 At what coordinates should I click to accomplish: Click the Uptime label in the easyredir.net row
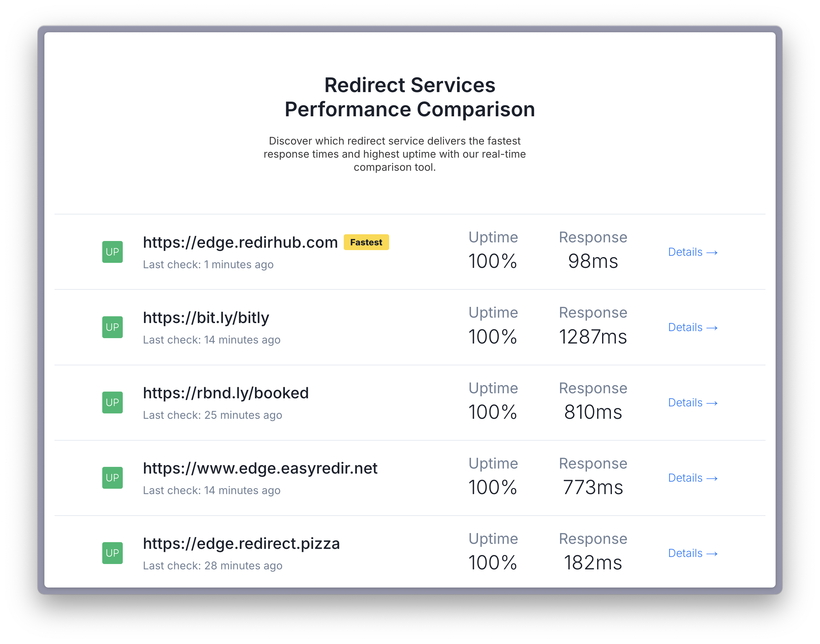[x=493, y=464]
